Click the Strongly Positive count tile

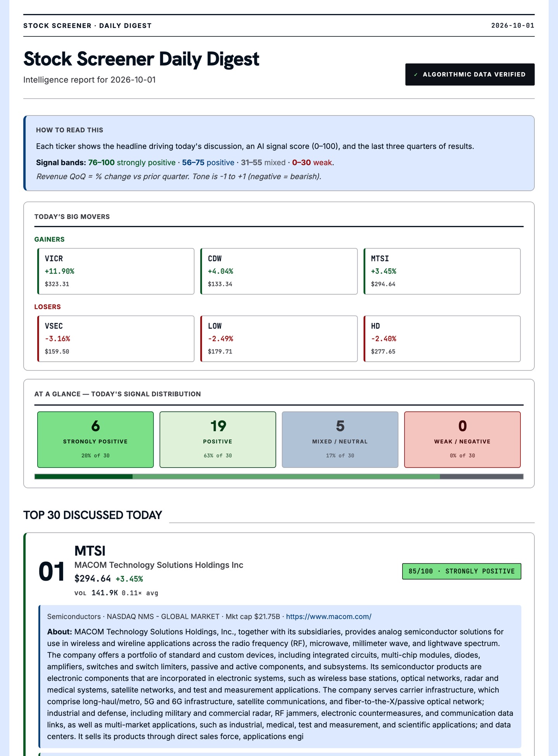[x=95, y=440]
